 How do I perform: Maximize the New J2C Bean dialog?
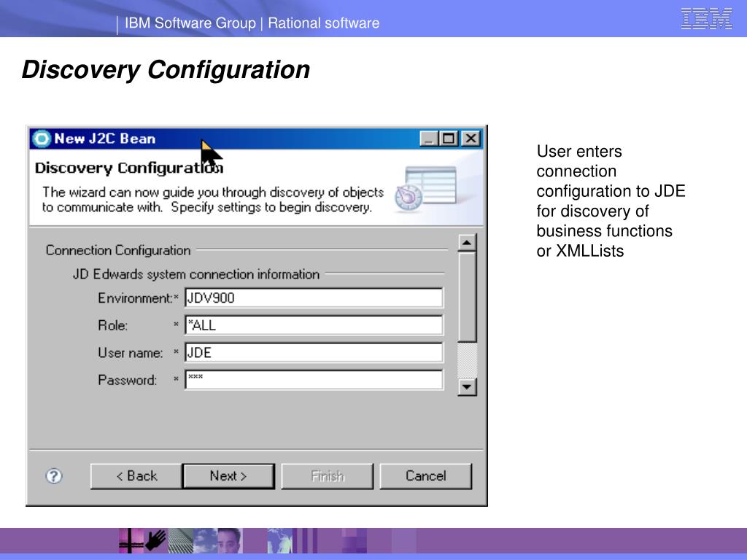pos(449,139)
